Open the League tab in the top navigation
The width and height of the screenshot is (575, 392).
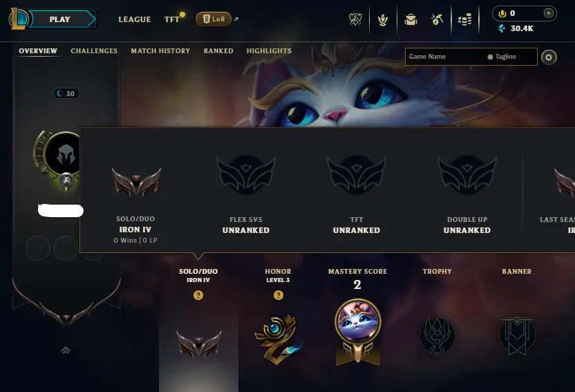pos(135,19)
